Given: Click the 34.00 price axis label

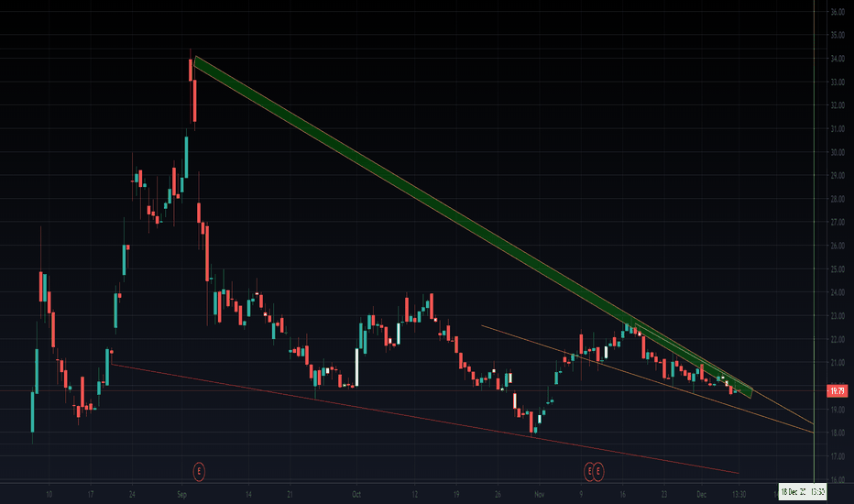Looking at the screenshot, I should point(838,59).
